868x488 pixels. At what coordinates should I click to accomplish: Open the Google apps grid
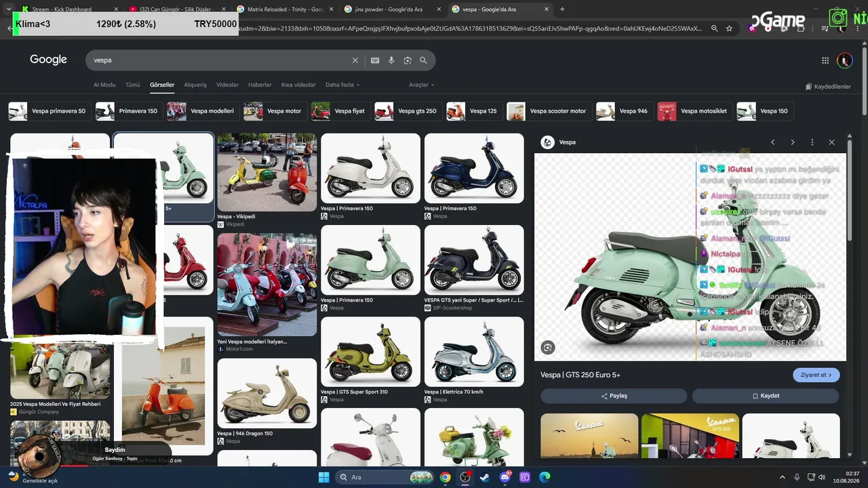pyautogui.click(x=825, y=60)
